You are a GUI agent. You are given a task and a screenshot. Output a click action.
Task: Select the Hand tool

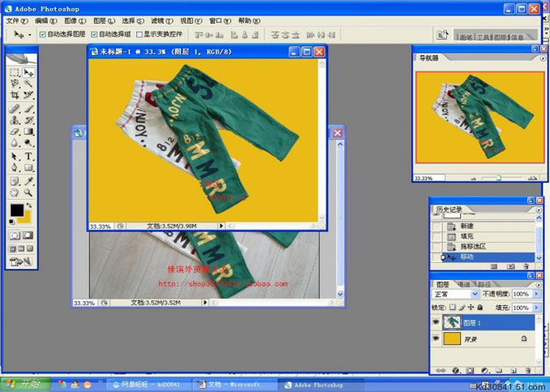coord(15,192)
